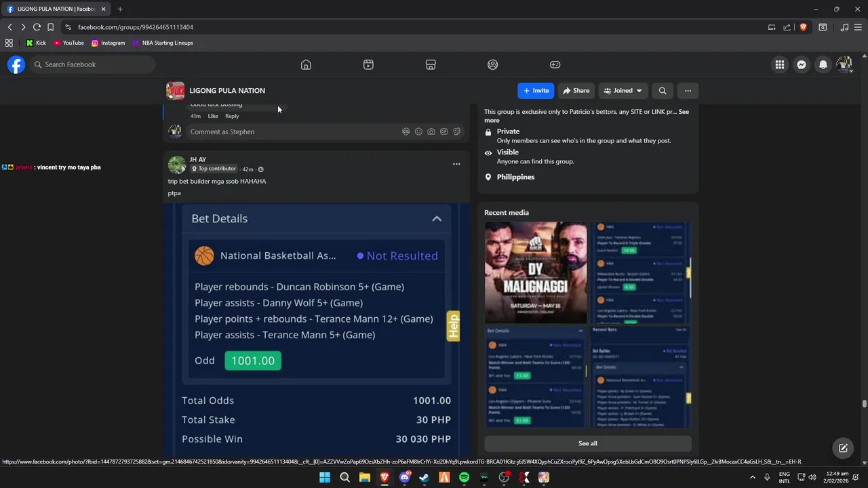This screenshot has width=868, height=488.
Task: Click Reply on the 41m comment
Action: point(232,116)
